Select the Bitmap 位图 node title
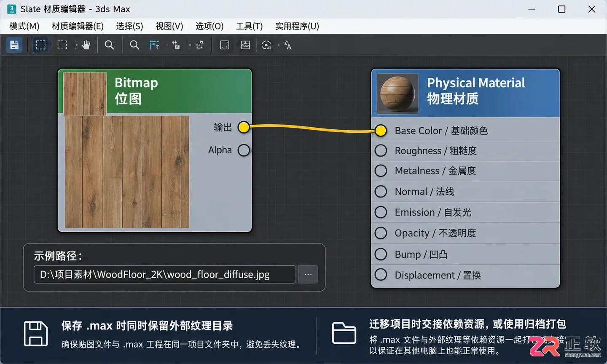The image size is (607, 364). (136, 91)
